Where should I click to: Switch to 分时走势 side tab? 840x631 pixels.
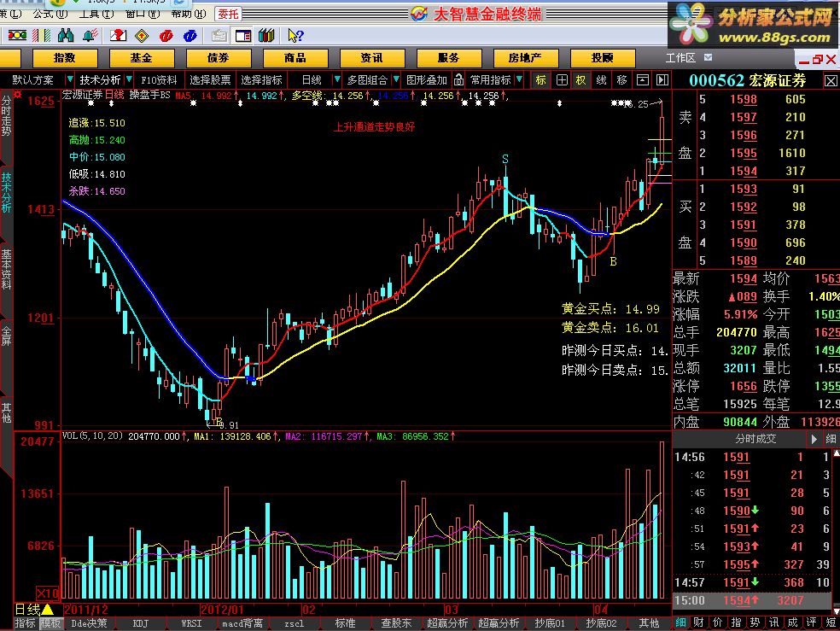coord(6,116)
